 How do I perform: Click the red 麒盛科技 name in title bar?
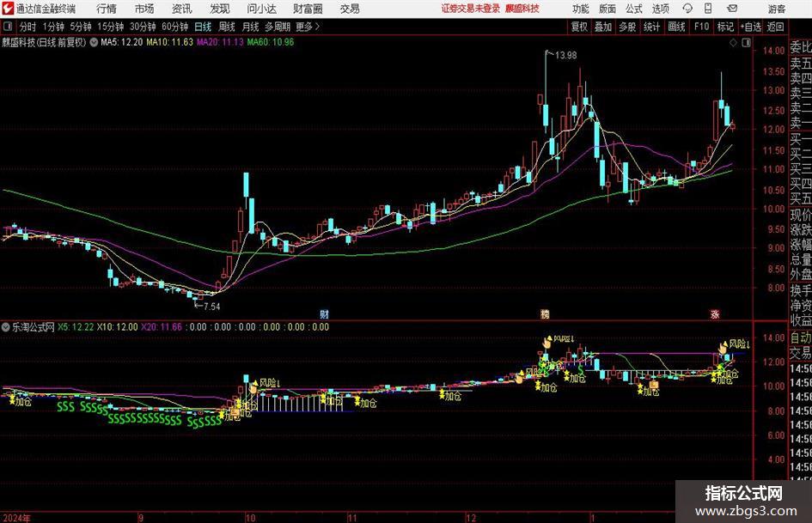522,9
